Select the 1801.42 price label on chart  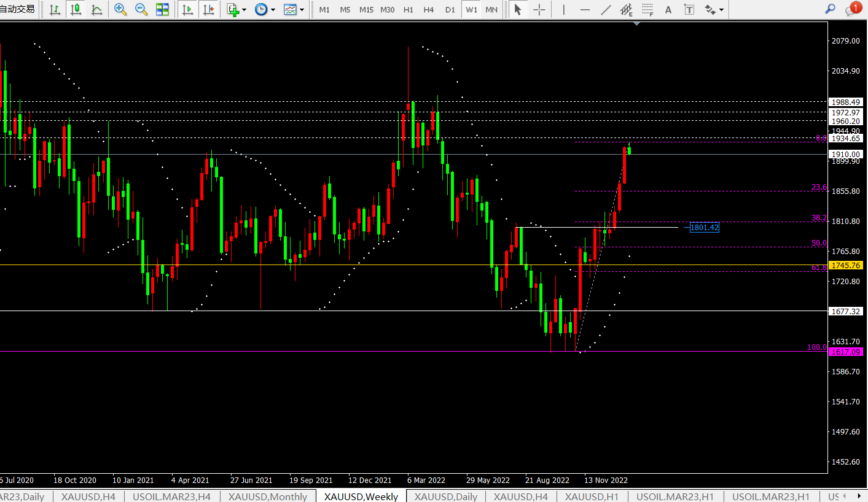[x=704, y=228]
